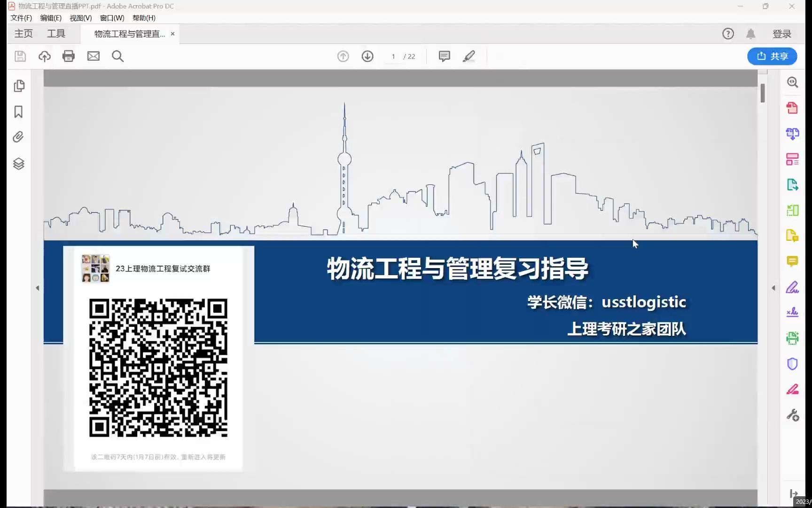The width and height of the screenshot is (812, 508).
Task: Open the Help question mark
Action: click(728, 34)
